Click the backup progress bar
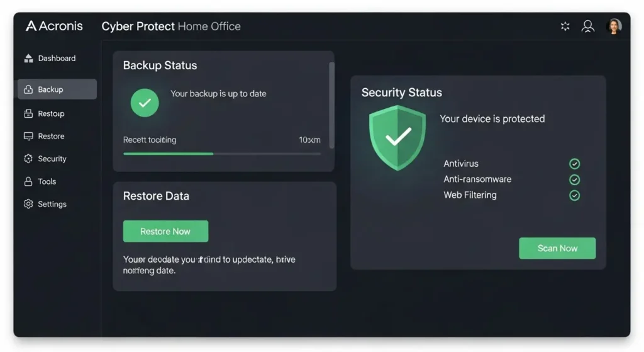The width and height of the screenshot is (644, 352). pyautogui.click(x=222, y=154)
